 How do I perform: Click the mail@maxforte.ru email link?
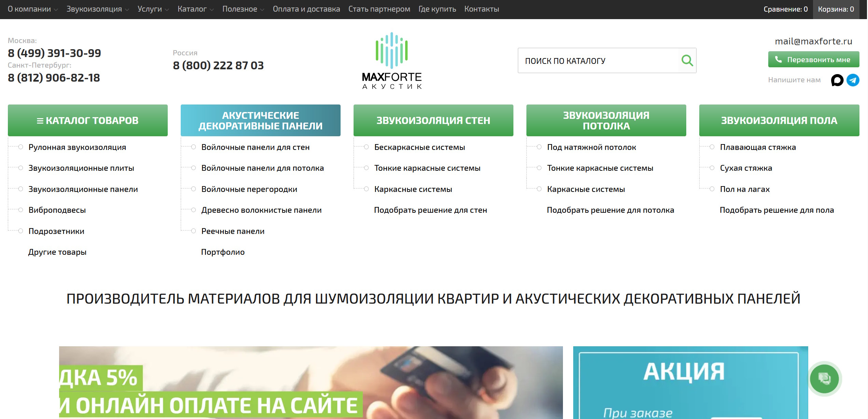(813, 41)
